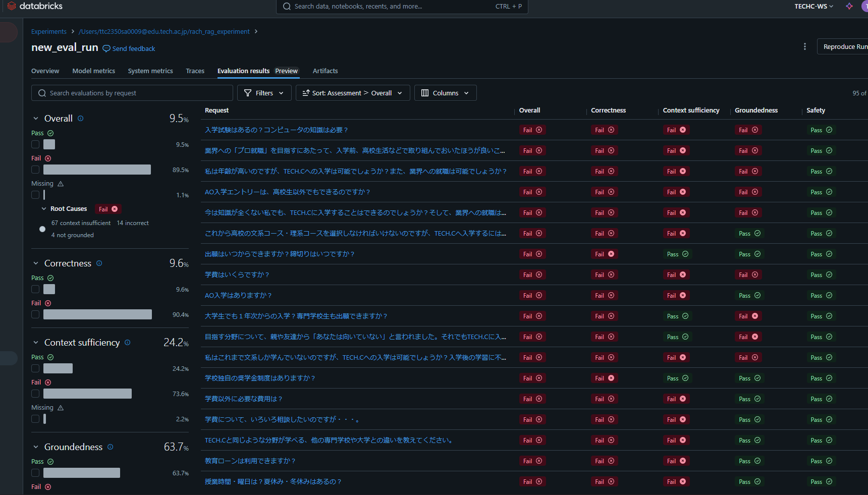Click the info icon beside Context sufficiency
This screenshot has width=868, height=495.
[x=128, y=343]
